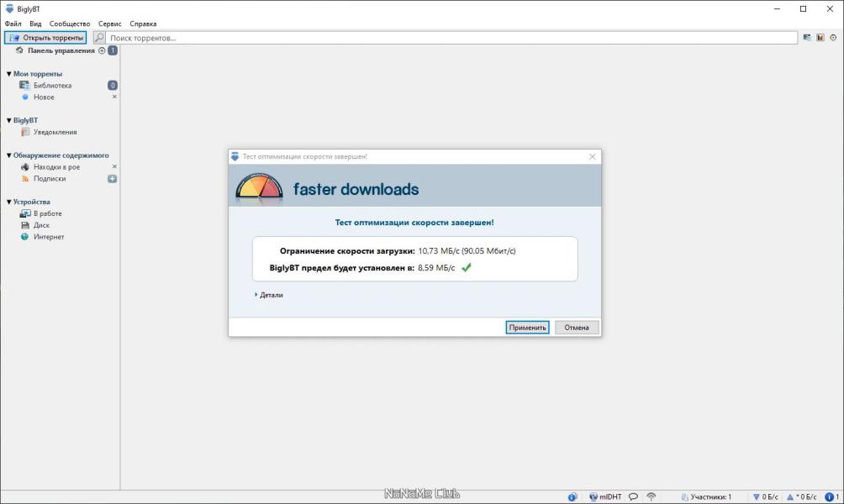Click the gear icon at toolbar far right
The width and height of the screenshot is (844, 504).
[x=833, y=38]
